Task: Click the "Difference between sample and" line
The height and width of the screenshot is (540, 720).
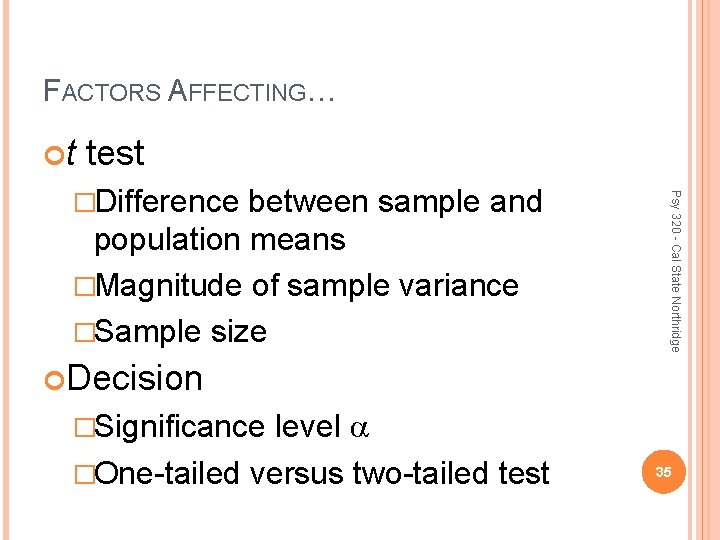Action: (318, 202)
